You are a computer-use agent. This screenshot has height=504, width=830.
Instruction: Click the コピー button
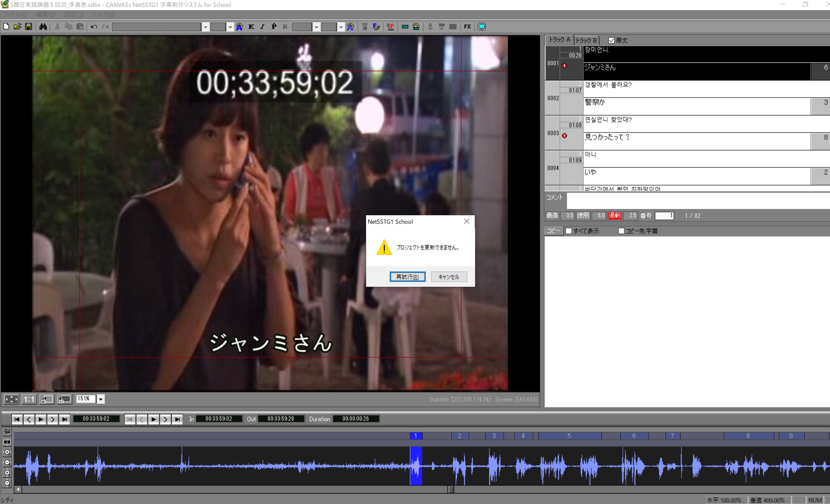pyautogui.click(x=554, y=231)
